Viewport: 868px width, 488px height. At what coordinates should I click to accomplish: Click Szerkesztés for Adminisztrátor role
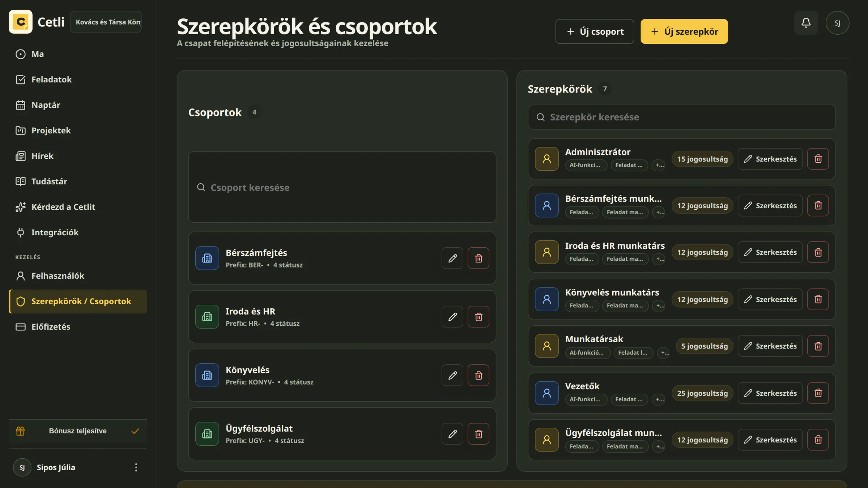pyautogui.click(x=770, y=159)
